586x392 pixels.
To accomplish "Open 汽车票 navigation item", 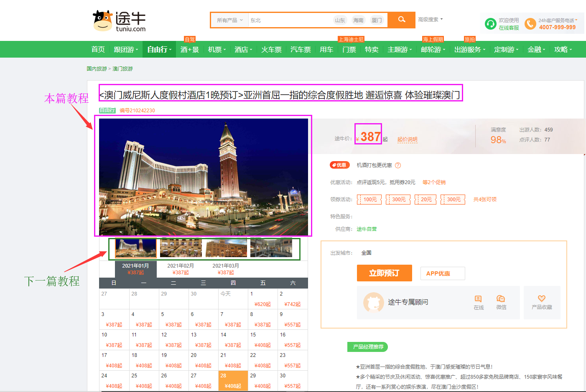I will [x=301, y=49].
